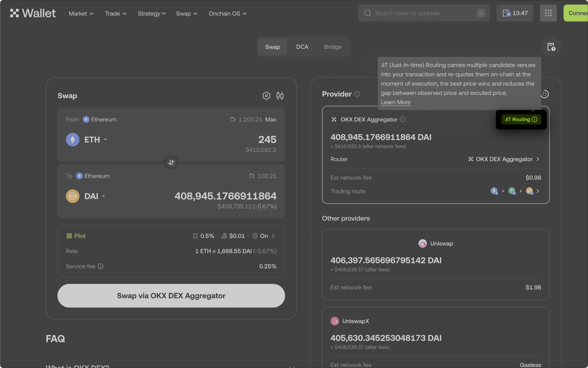Expand the Trading route details chevron
Image resolution: width=588 pixels, height=368 pixels.
pos(538,191)
